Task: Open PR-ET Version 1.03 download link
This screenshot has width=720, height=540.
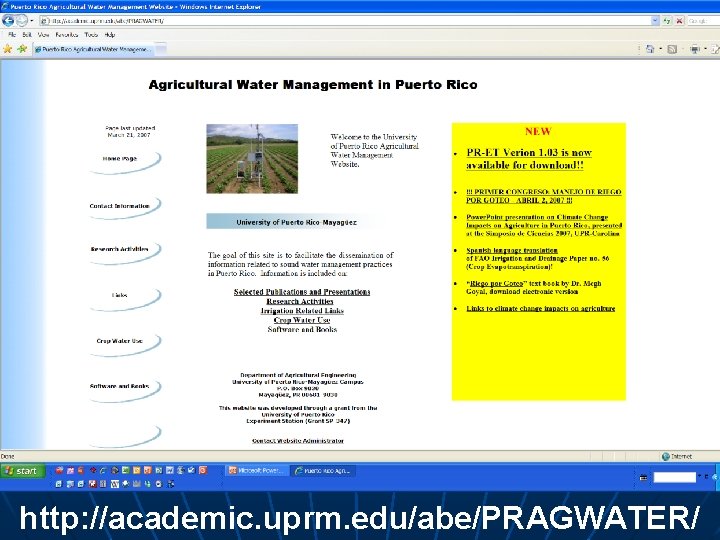Action: coord(529,158)
